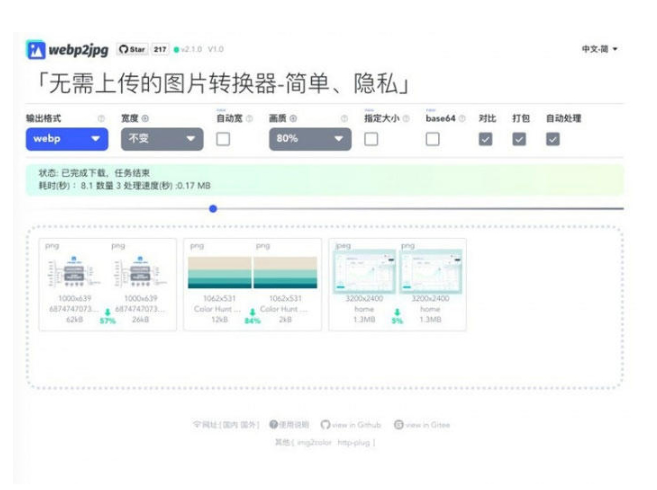
Task: Toggle the 打包 checkbox
Action: 519,139
